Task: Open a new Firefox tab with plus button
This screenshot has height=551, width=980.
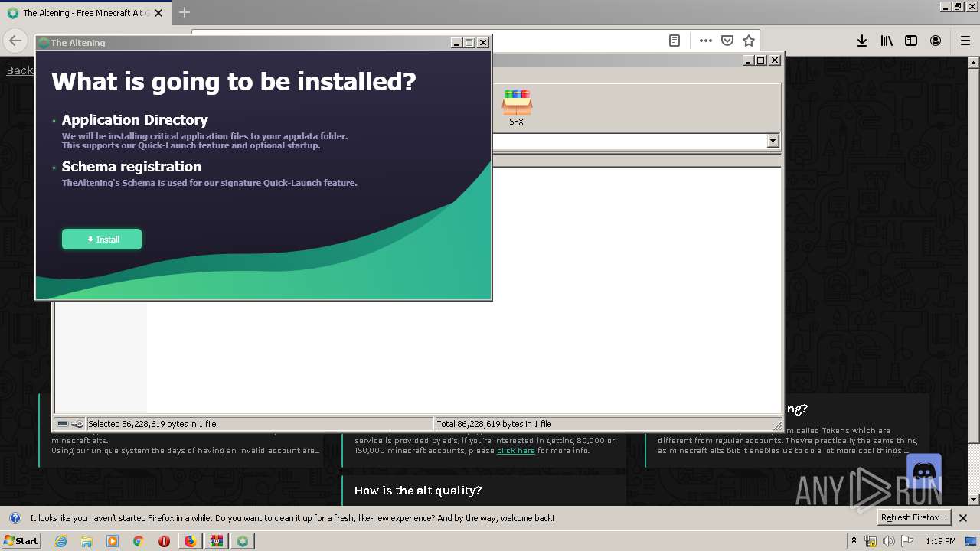Action: 185,12
